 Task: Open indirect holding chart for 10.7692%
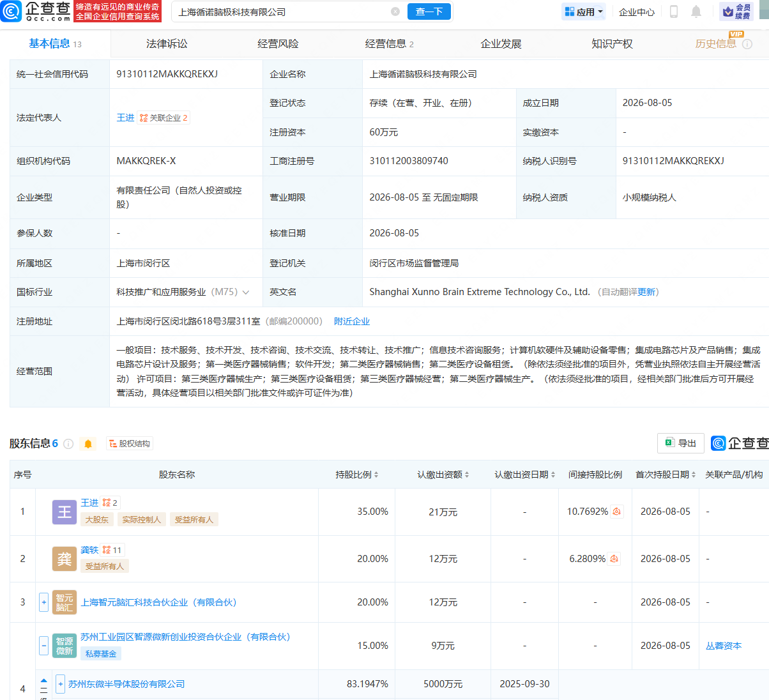(x=617, y=512)
